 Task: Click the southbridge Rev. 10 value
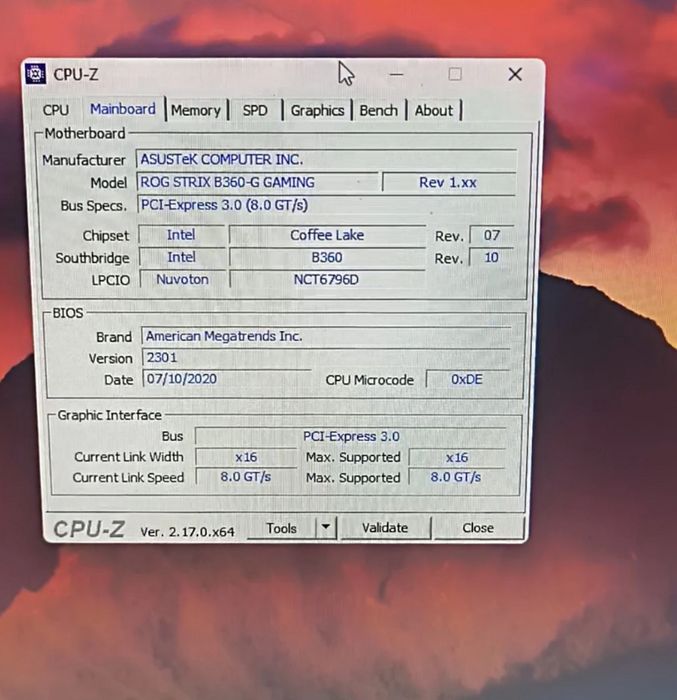(491, 257)
